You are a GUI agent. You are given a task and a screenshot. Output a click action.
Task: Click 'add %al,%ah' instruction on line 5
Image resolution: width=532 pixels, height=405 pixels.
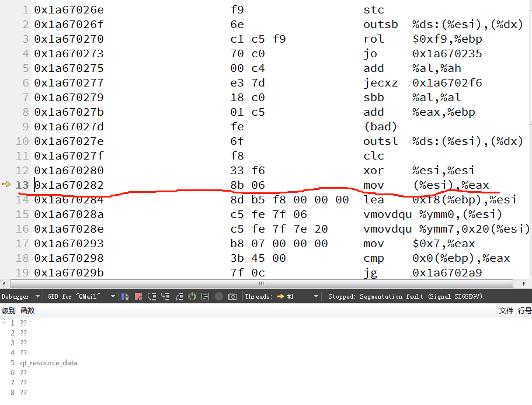tap(412, 68)
